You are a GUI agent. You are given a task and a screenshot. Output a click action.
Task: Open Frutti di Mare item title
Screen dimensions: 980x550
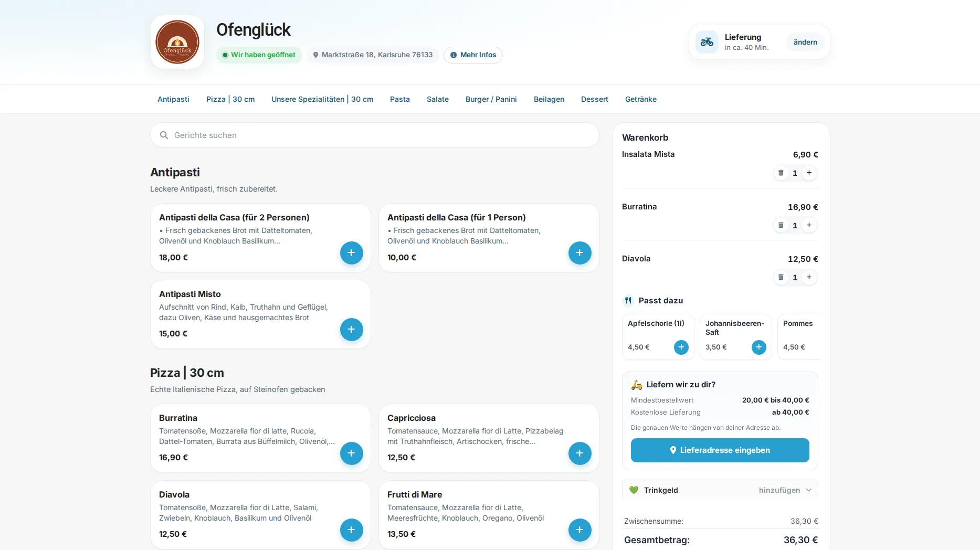coord(415,494)
